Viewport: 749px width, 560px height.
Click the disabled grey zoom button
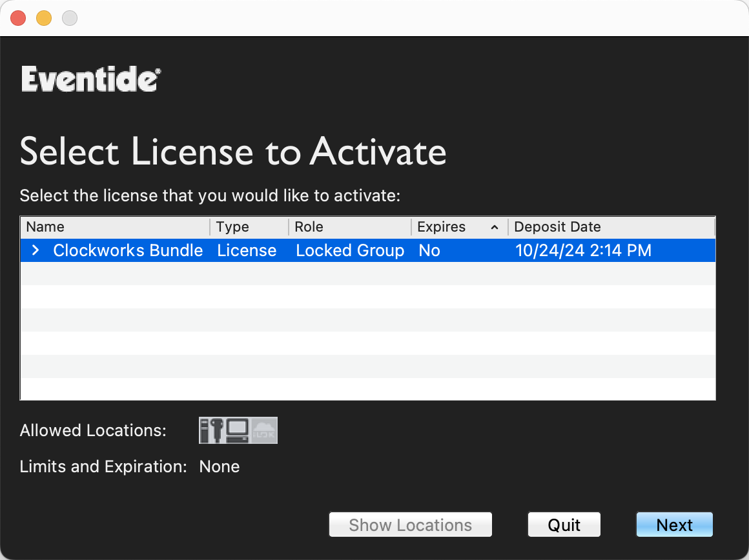70,18
